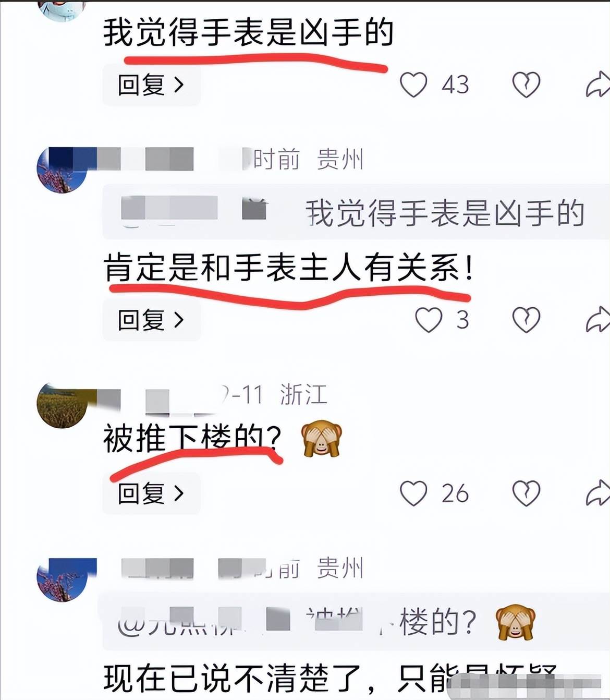Open 回复 under the 手表主人 comment
The width and height of the screenshot is (610, 700).
pyautogui.click(x=151, y=320)
